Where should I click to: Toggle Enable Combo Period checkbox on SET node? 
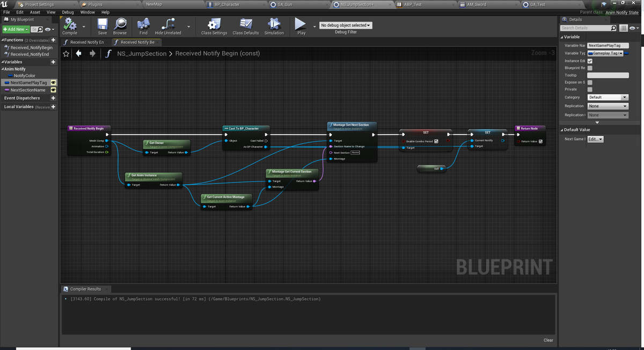tap(436, 141)
